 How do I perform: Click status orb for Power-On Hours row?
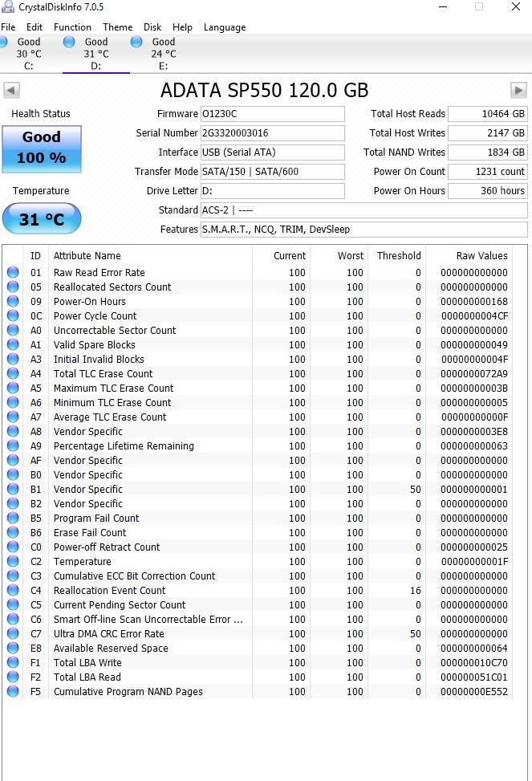(13, 301)
